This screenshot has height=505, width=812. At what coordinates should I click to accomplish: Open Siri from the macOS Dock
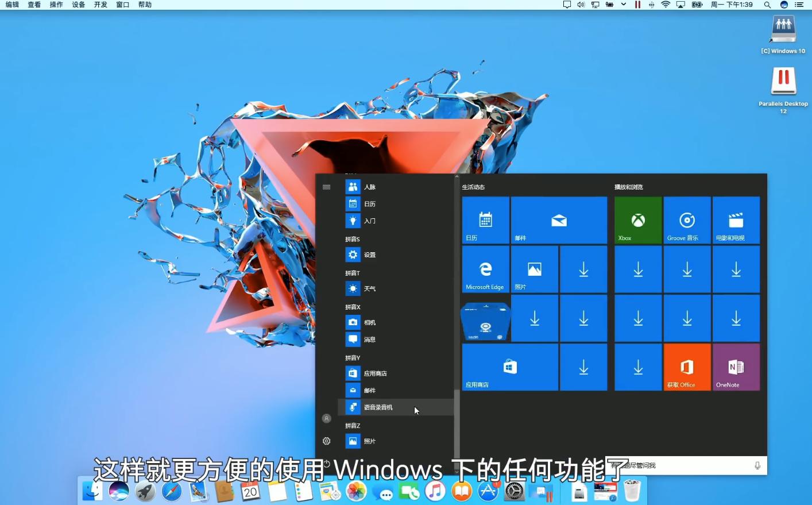pyautogui.click(x=119, y=492)
